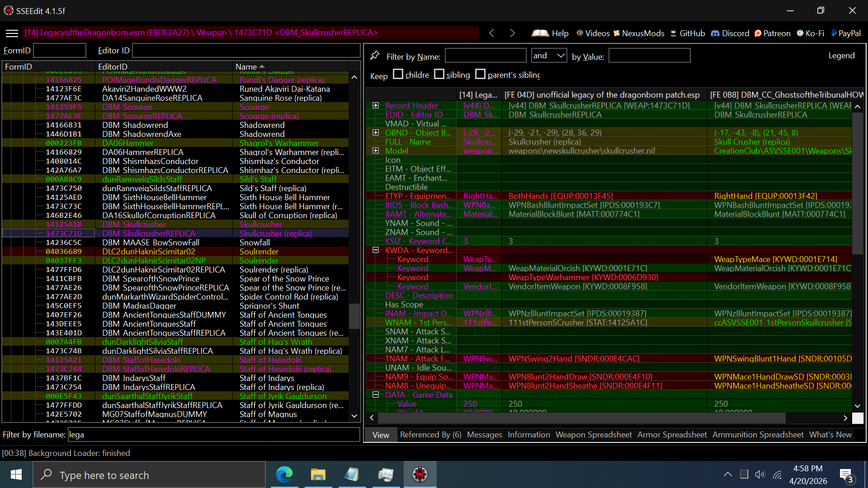The image size is (868, 488).
Task: Click the back navigation arrow
Action: click(492, 33)
